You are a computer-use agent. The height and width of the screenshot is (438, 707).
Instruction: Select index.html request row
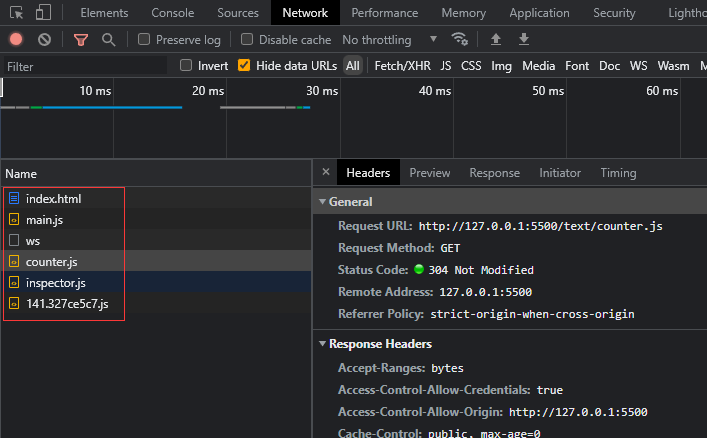coord(156,198)
